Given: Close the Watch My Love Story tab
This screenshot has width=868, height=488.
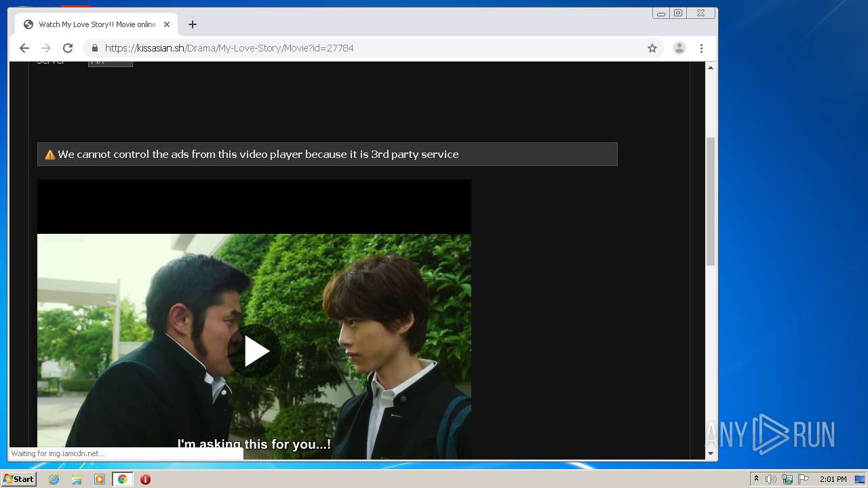Looking at the screenshot, I should pos(167,24).
